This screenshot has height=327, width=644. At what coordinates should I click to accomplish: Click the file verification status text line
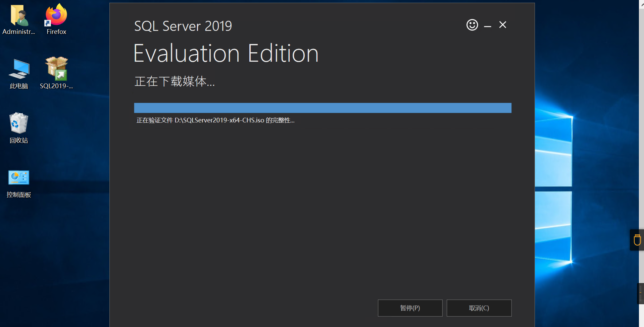pos(215,120)
